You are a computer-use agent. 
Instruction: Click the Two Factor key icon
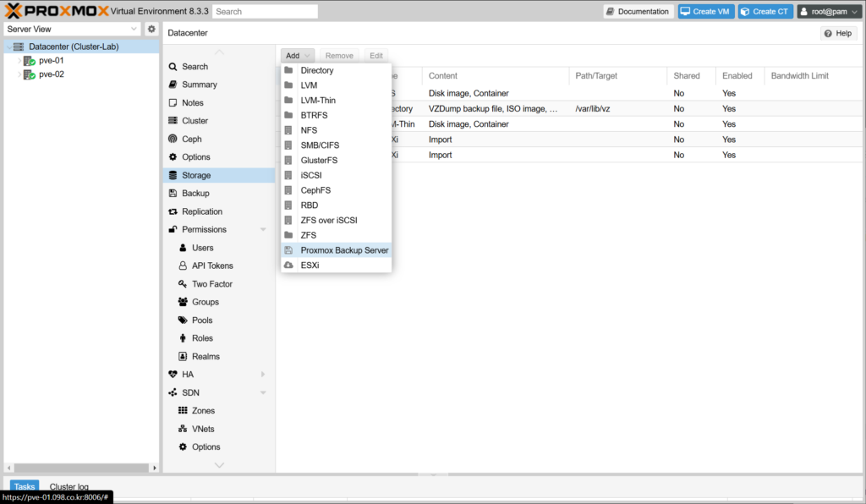(x=183, y=284)
